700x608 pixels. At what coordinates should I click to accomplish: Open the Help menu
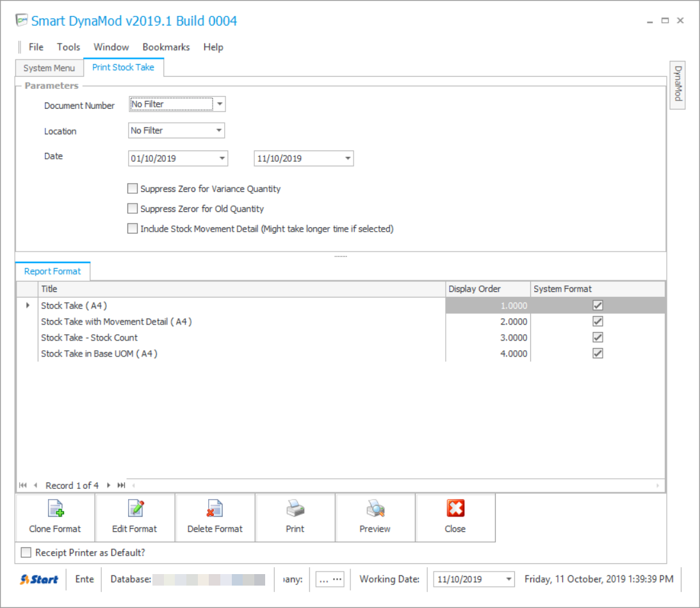tap(213, 47)
